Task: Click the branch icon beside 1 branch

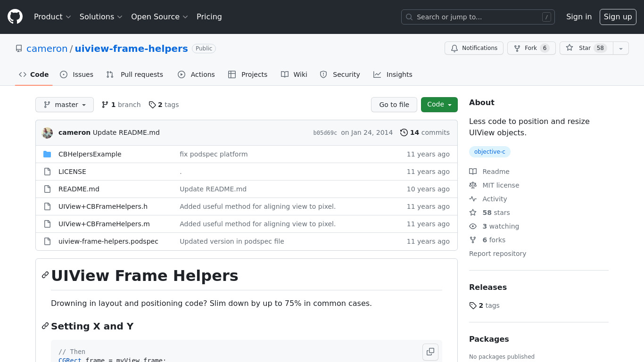Action: [105, 105]
